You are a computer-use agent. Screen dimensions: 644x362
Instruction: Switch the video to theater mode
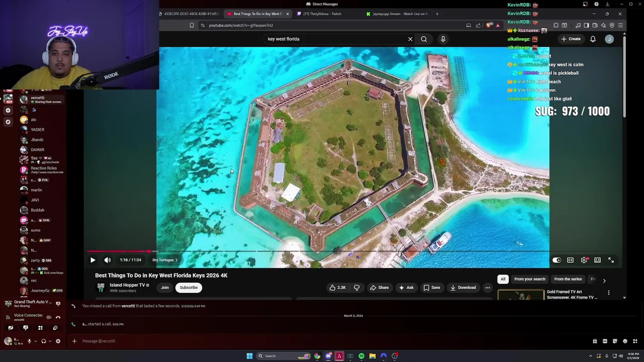point(597,260)
